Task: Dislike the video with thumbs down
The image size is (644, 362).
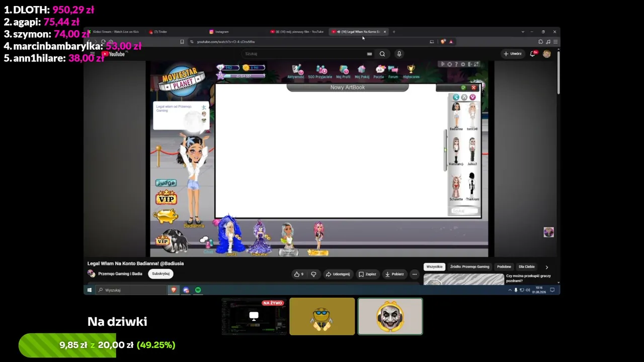Action: [x=313, y=274]
